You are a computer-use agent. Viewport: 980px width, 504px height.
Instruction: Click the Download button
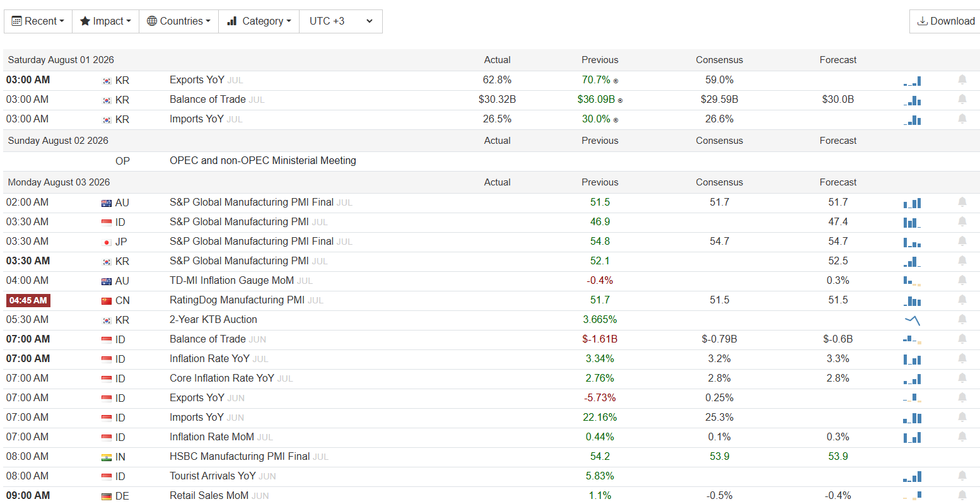946,21
